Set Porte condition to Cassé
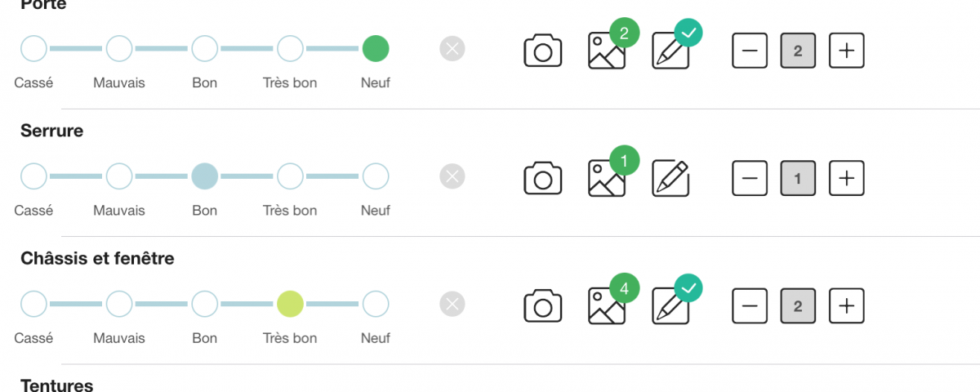The image size is (980, 392). pyautogui.click(x=33, y=49)
